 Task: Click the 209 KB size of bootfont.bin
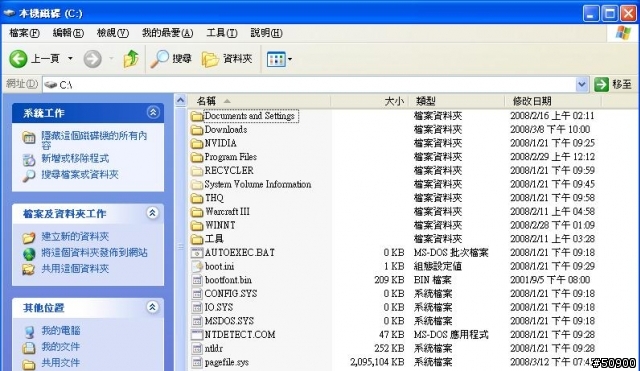click(x=389, y=280)
